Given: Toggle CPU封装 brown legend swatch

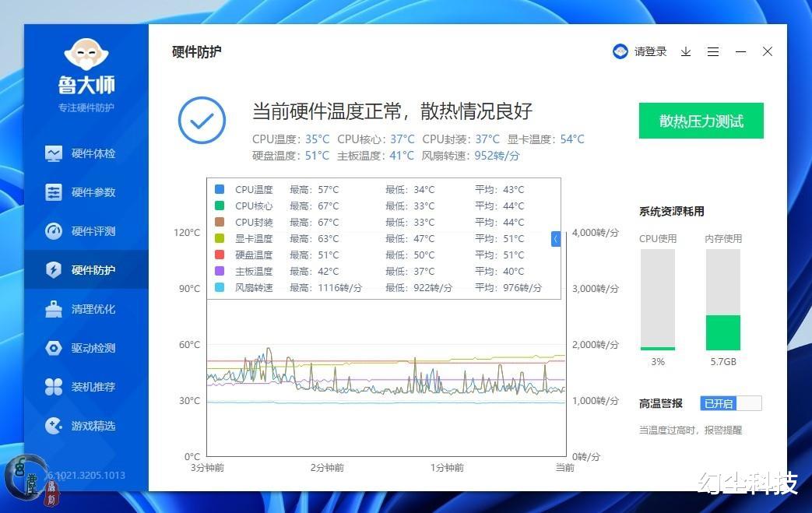Looking at the screenshot, I should (x=220, y=222).
